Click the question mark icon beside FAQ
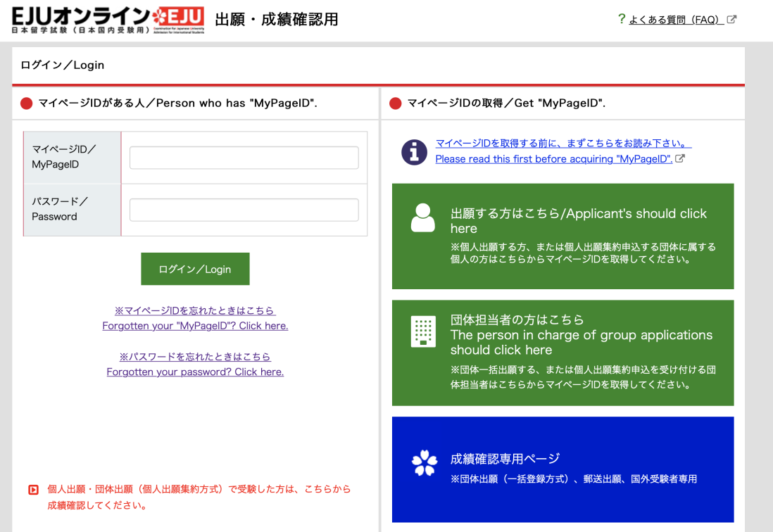773x532 pixels. click(x=620, y=18)
